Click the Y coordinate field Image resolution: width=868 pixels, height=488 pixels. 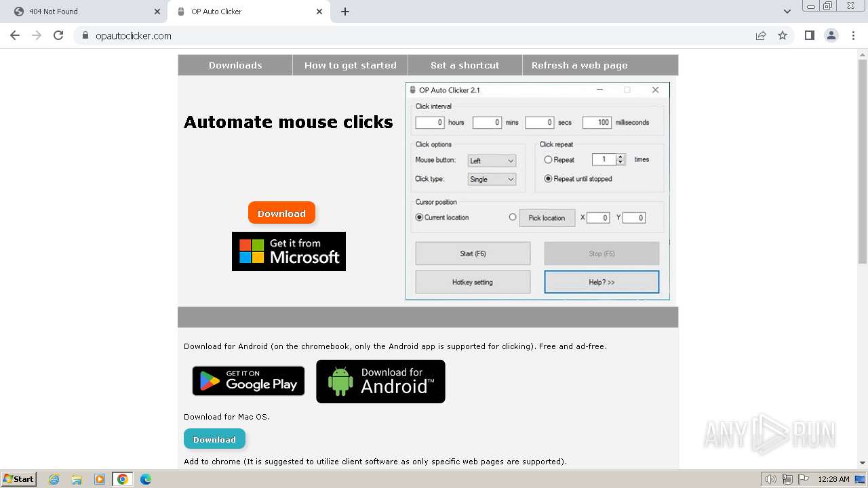(633, 218)
